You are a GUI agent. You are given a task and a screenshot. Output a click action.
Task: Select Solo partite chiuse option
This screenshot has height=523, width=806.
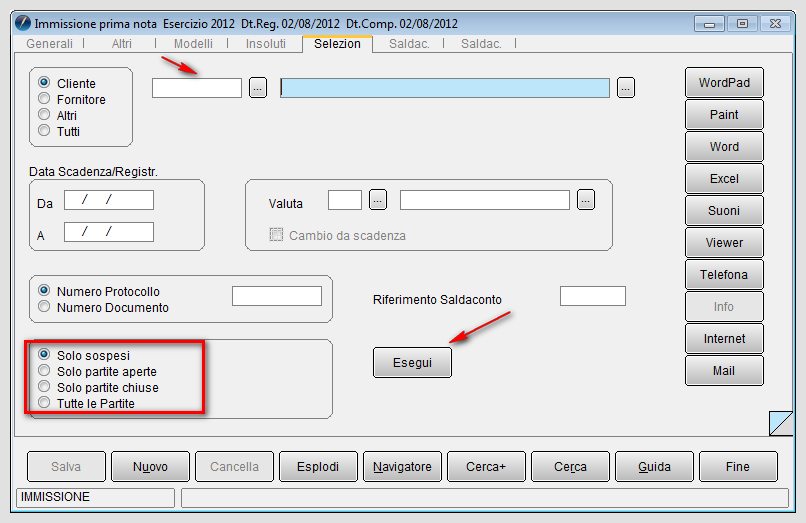[44, 386]
